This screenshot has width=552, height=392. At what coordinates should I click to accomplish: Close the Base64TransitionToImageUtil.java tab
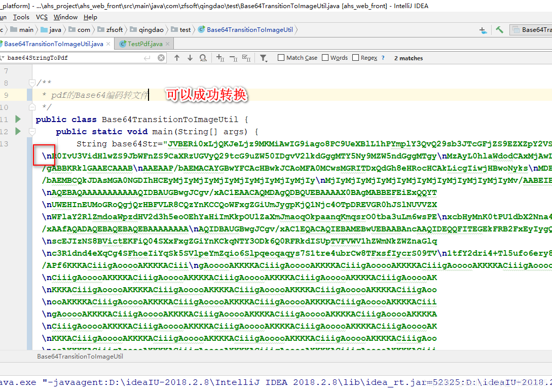(x=108, y=44)
